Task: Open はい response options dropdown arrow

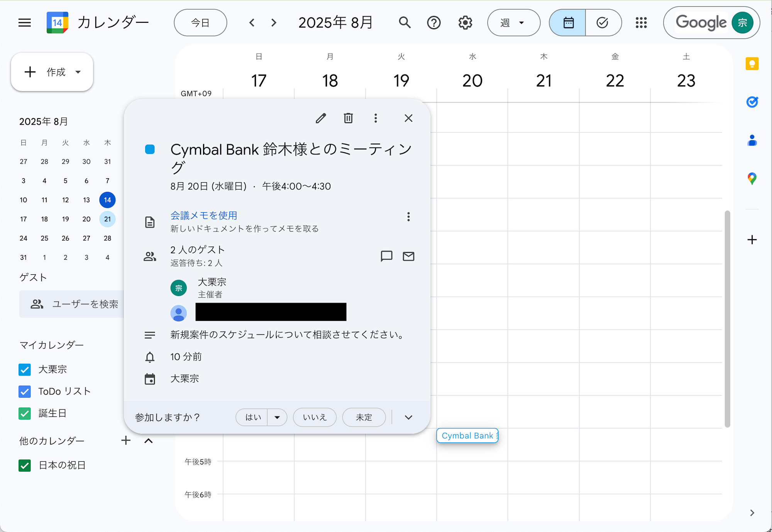Action: point(277,417)
